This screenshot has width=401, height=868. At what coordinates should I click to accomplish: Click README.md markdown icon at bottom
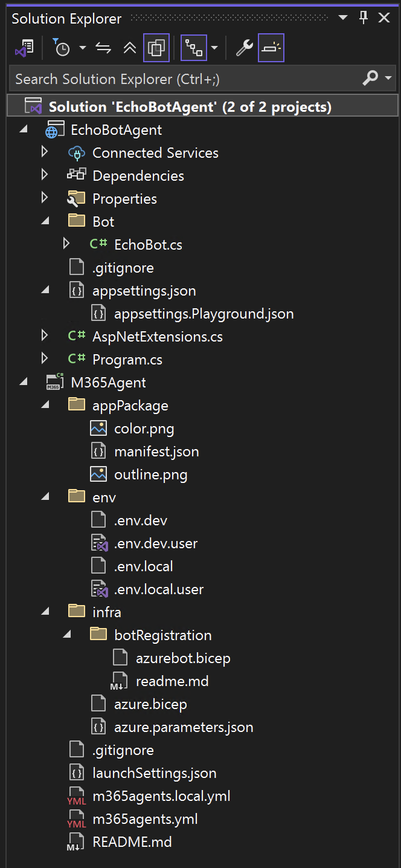(75, 841)
